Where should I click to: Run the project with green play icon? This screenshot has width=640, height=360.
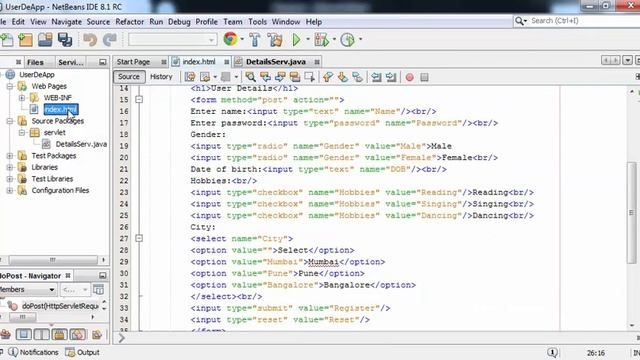296,40
